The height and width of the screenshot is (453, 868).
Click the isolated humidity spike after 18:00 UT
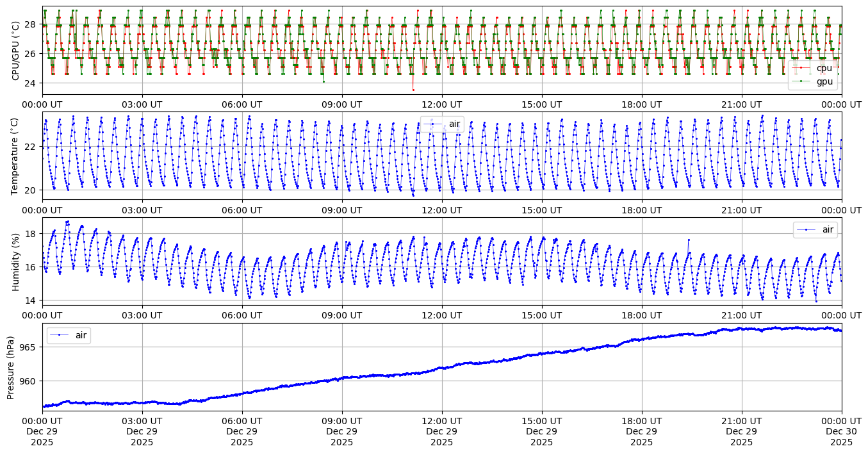[x=689, y=240]
